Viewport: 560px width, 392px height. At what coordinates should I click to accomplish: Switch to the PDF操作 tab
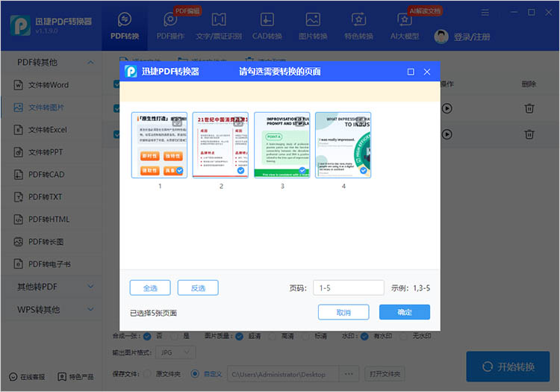pyautogui.click(x=170, y=26)
